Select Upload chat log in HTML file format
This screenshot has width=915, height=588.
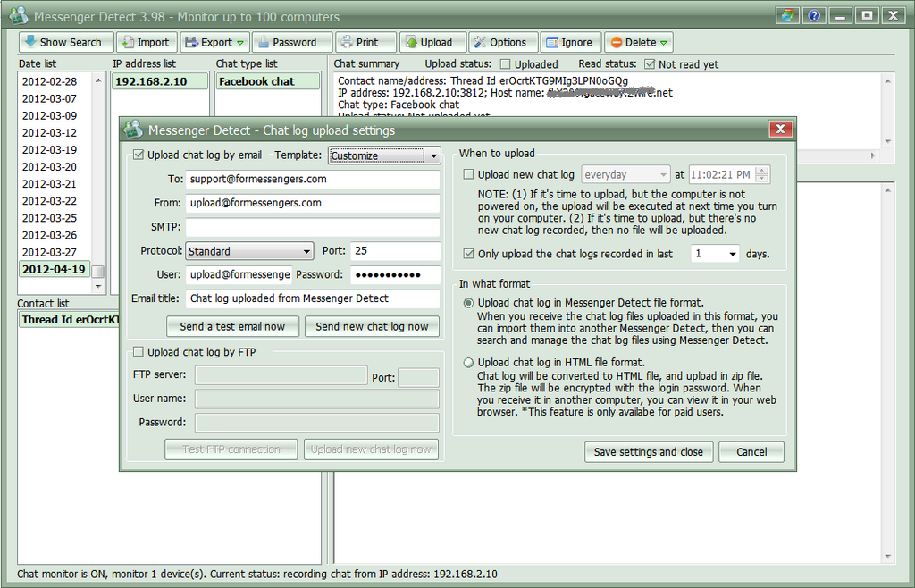pyautogui.click(x=468, y=362)
